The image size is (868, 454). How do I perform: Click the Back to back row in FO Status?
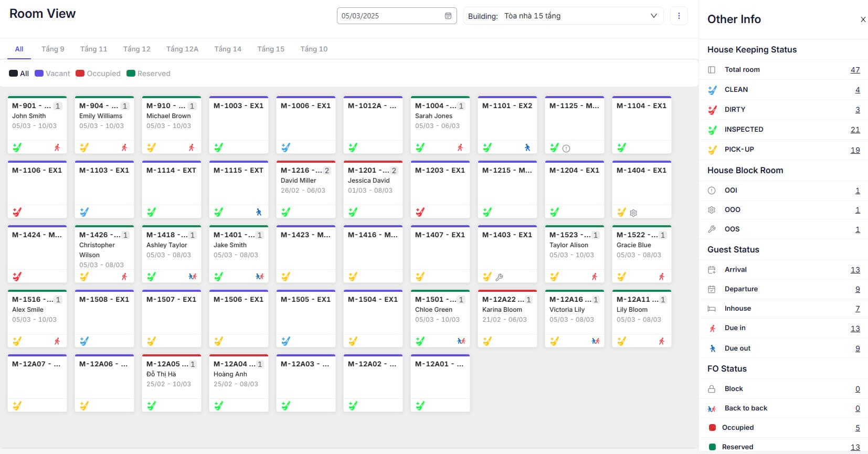tap(784, 408)
